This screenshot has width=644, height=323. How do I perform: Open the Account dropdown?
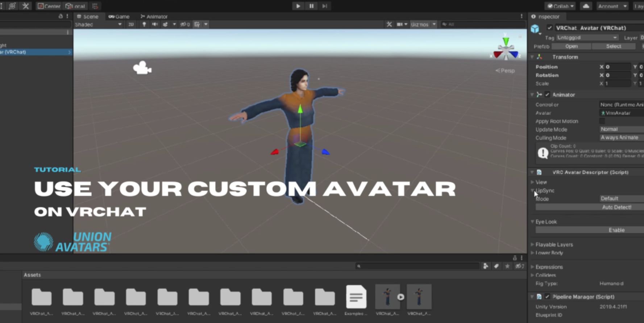[612, 6]
